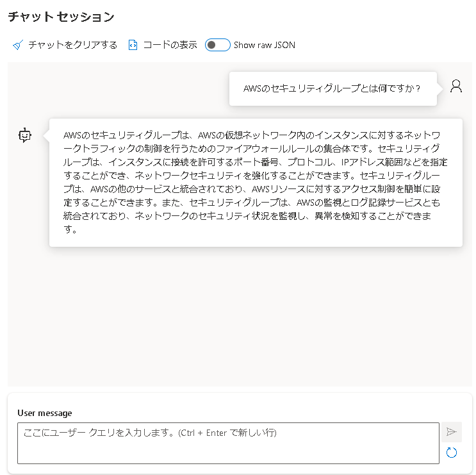This screenshot has height=475, width=476.
Task: Click the send message arrow icon
Action: coord(452,431)
